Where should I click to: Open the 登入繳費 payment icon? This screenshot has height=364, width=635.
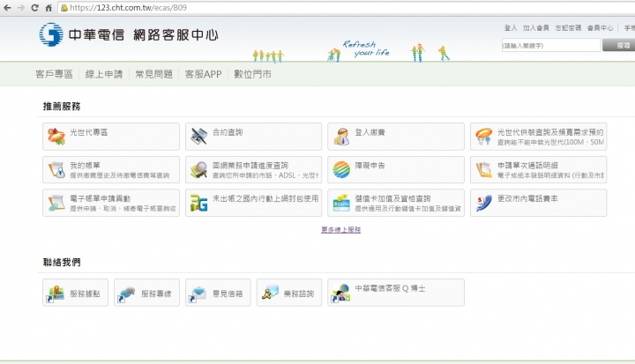click(x=341, y=137)
